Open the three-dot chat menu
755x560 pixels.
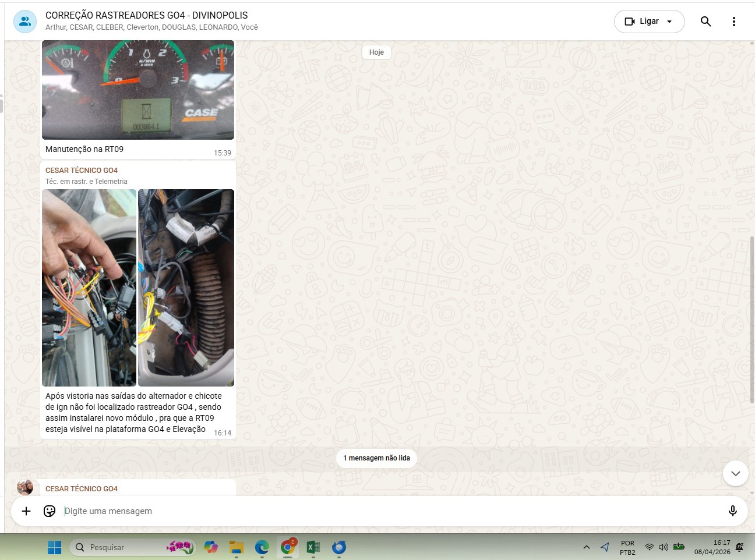click(733, 22)
